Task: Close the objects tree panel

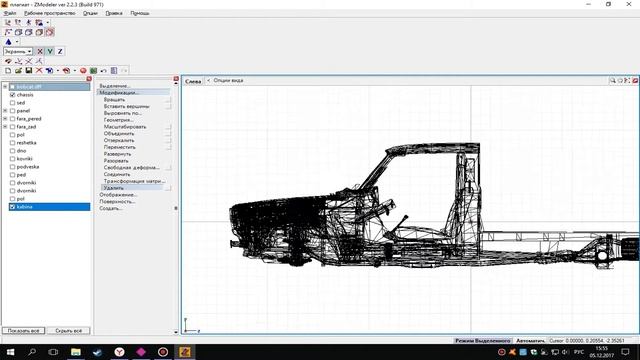Action: [89, 78]
